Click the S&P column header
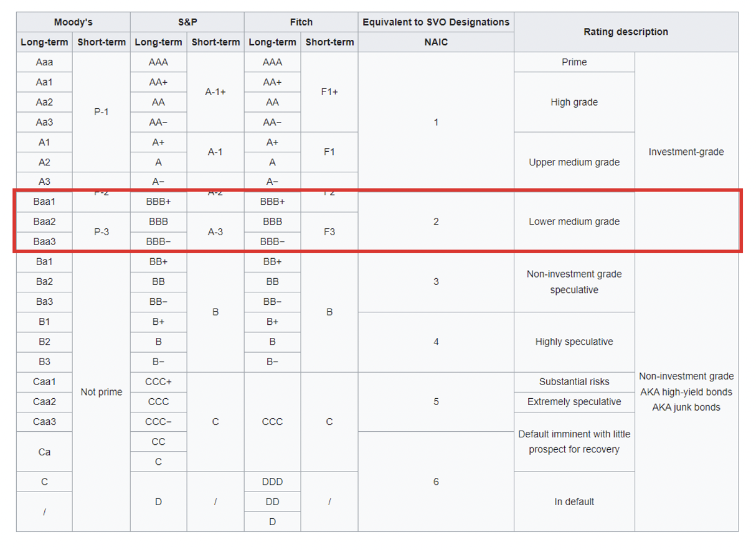 click(187, 22)
